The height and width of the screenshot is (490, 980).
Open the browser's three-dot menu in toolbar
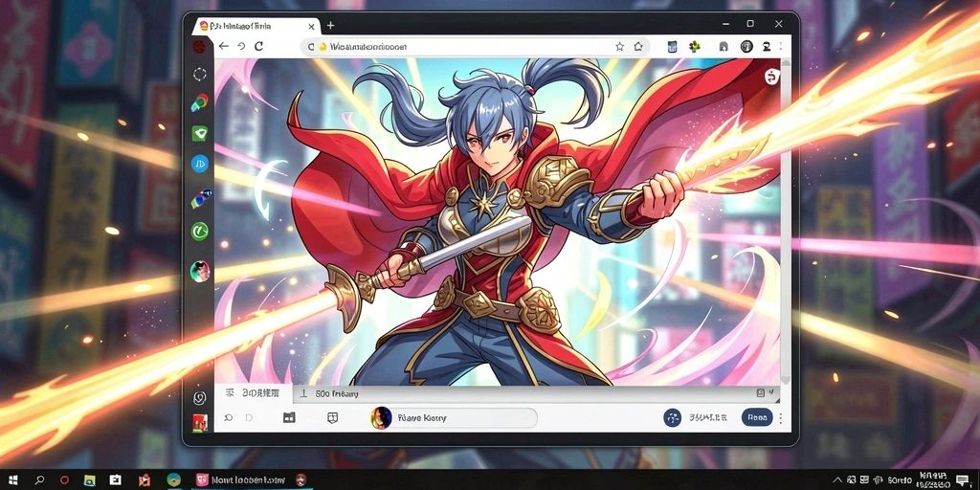coord(782,46)
